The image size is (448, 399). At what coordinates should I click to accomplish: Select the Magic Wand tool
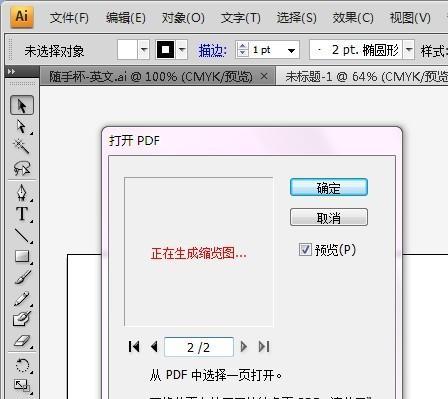(x=22, y=147)
